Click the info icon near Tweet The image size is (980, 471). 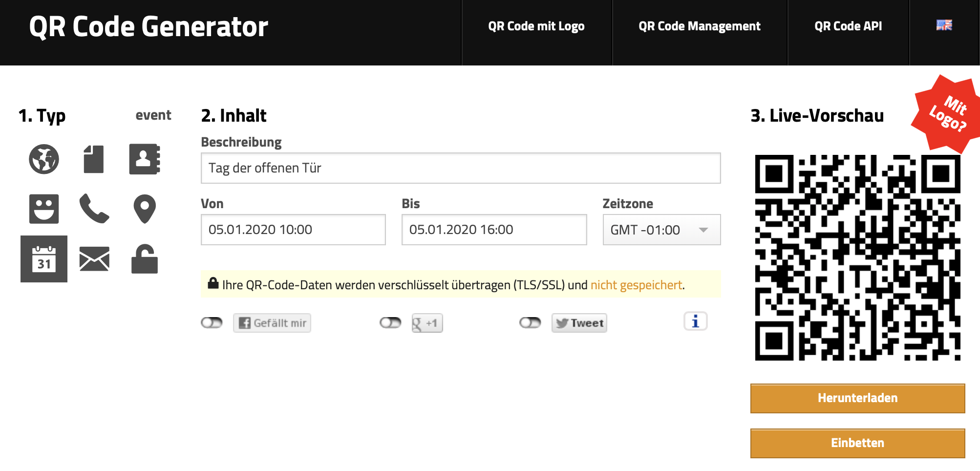(x=695, y=321)
